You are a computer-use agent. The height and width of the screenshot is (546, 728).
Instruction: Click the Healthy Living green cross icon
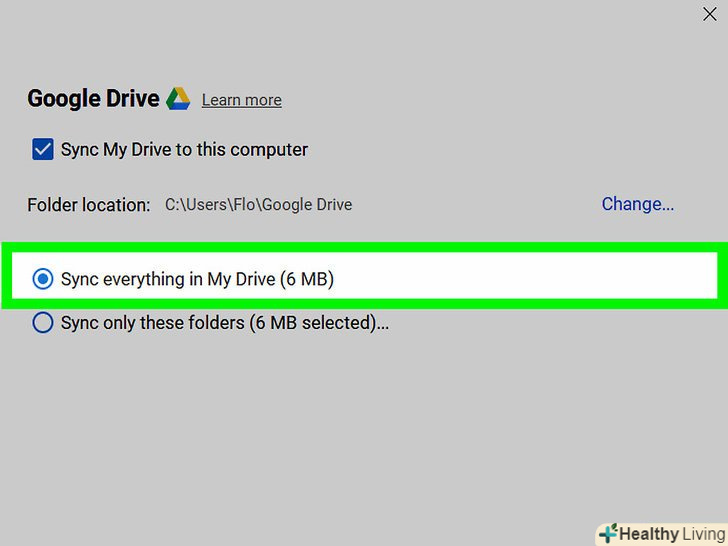click(x=607, y=533)
